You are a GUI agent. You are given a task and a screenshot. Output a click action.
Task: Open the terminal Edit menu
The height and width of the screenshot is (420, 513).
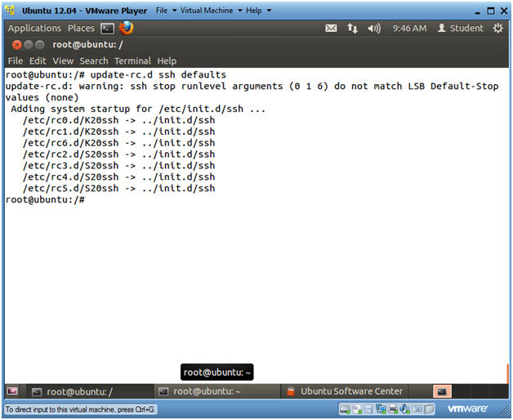(x=38, y=61)
